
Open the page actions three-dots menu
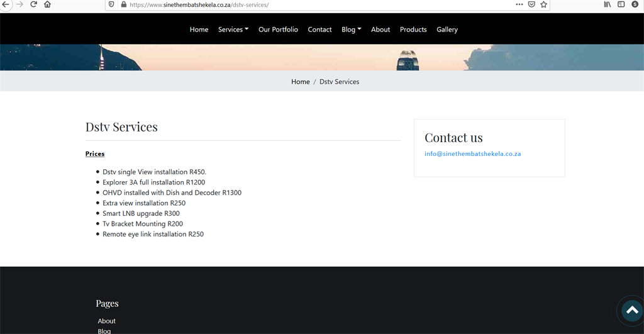[x=519, y=4]
